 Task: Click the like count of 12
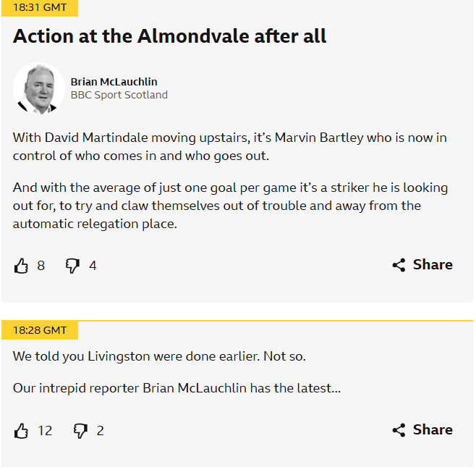(45, 431)
